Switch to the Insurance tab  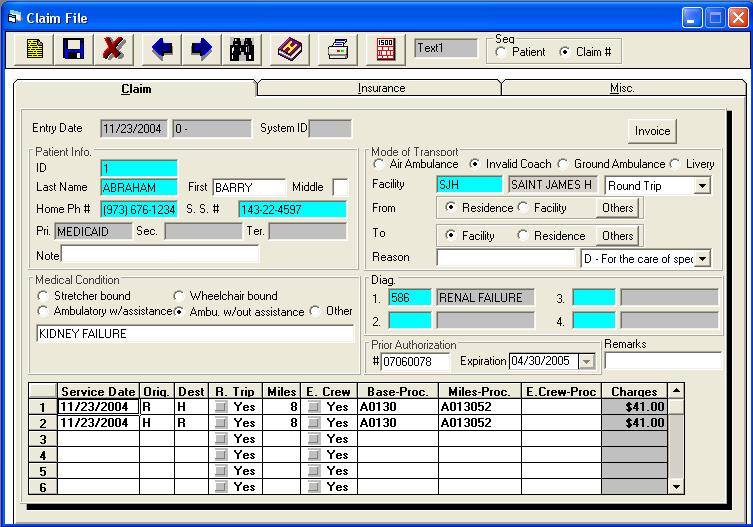pos(381,88)
